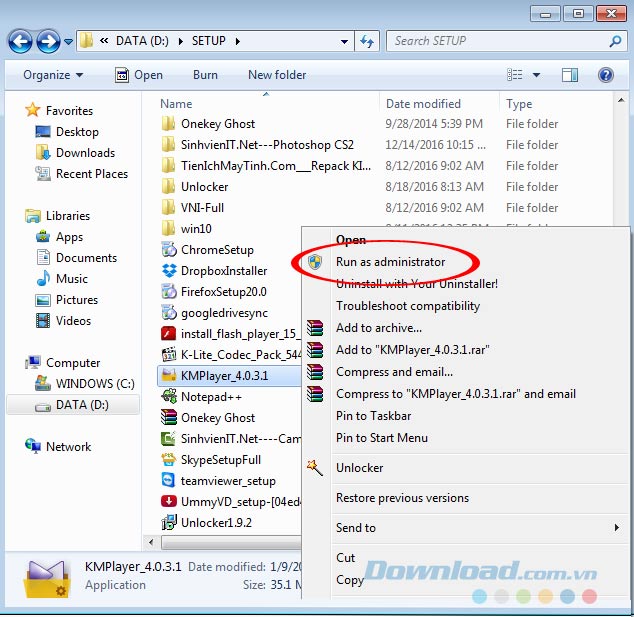Viewport: 634px width, 617px height.
Task: Select the Notepad++ installer icon
Action: [x=169, y=397]
